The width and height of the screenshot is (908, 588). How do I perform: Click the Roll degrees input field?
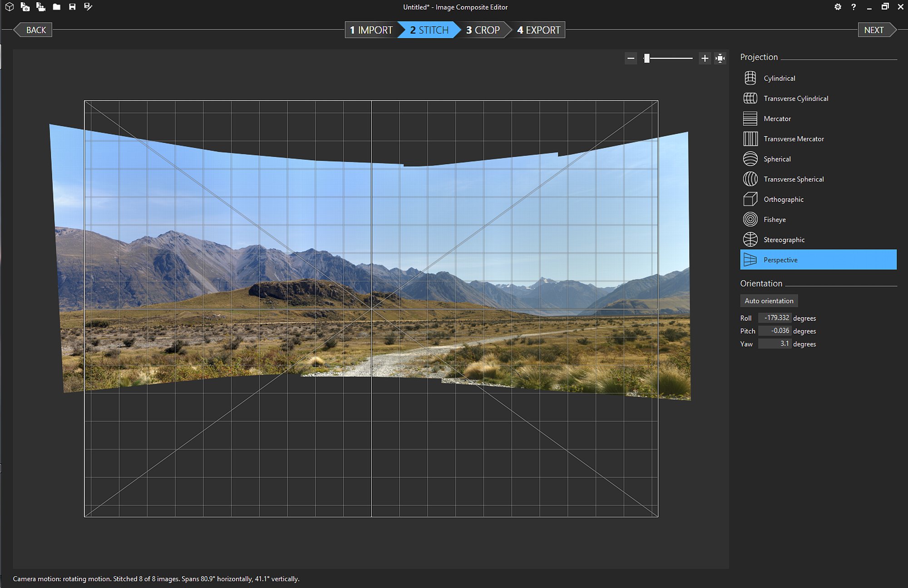point(775,318)
